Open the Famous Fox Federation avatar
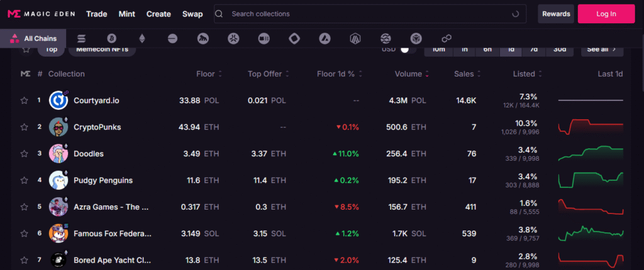 tap(58, 234)
